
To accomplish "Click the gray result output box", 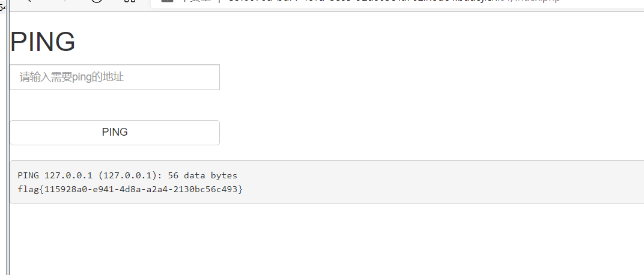I will click(x=327, y=183).
